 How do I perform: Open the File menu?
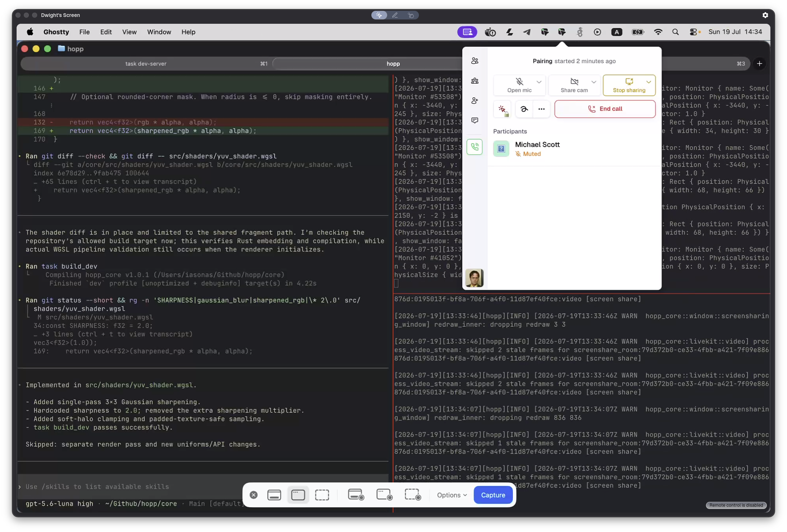coord(84,32)
